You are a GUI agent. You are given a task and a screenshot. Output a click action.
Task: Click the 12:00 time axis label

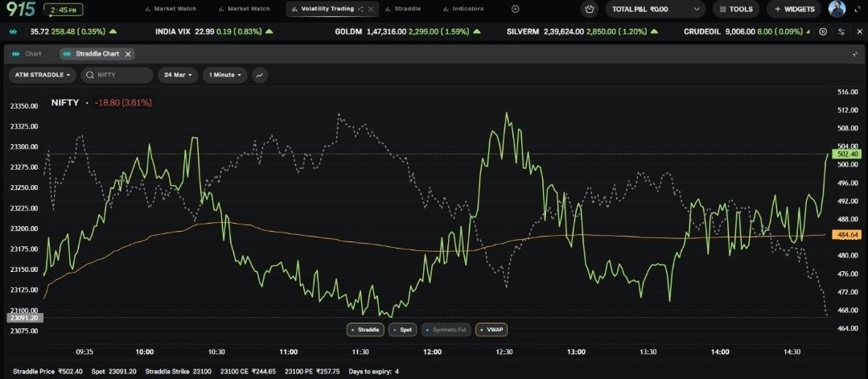(x=432, y=352)
